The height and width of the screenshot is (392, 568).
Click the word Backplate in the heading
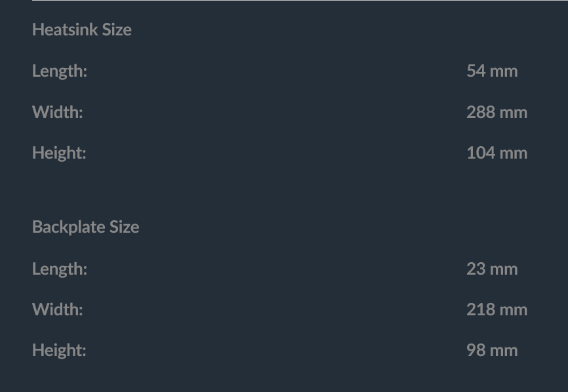[69, 227]
